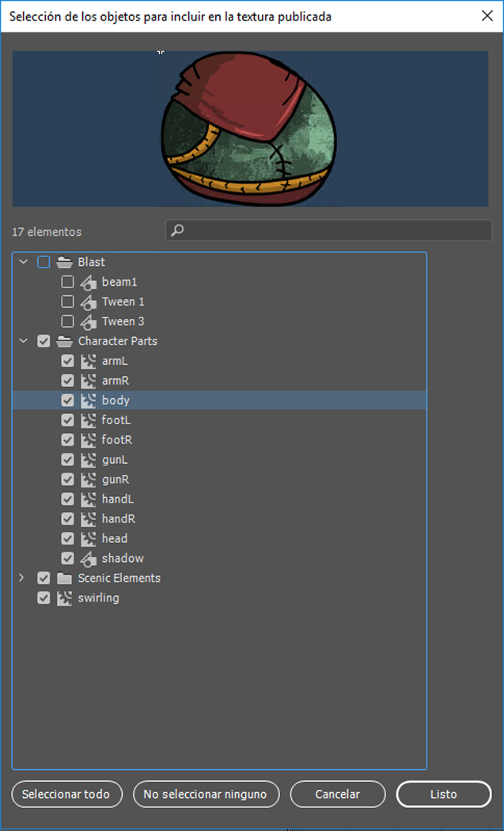Confirm with the Listo button
Image resolution: width=504 pixels, height=831 pixels.
(444, 795)
